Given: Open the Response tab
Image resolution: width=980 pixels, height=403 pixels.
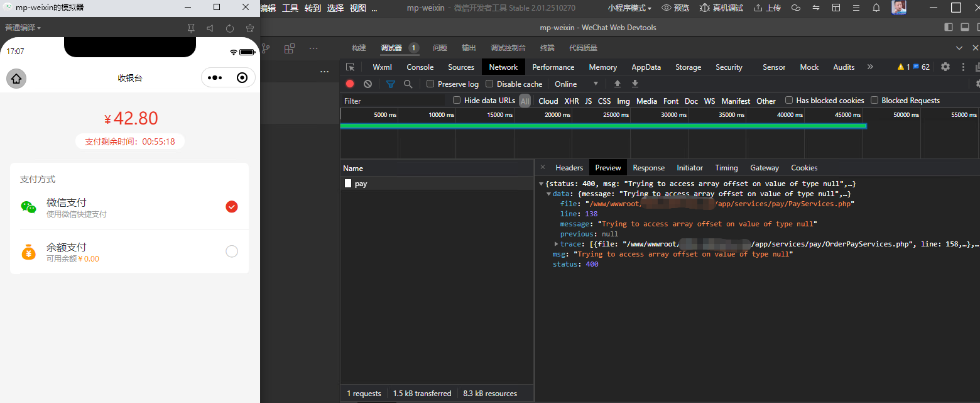Looking at the screenshot, I should 649,168.
